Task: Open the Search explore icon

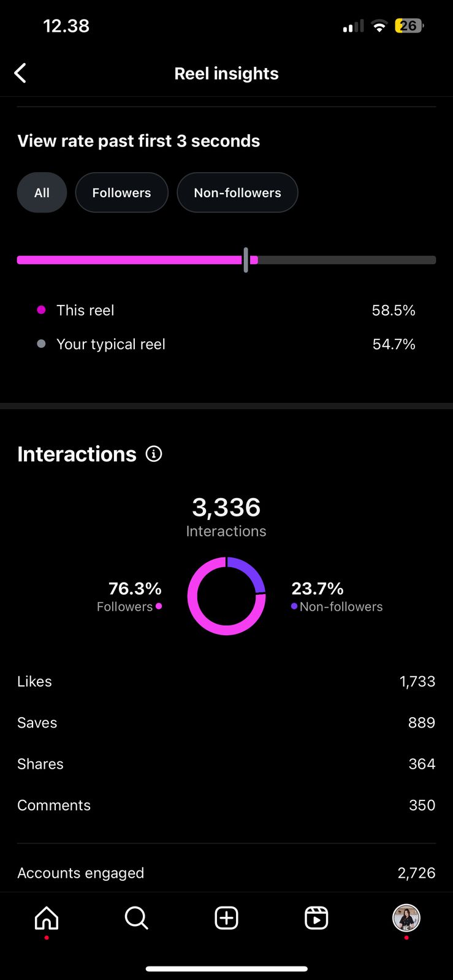Action: click(x=136, y=918)
